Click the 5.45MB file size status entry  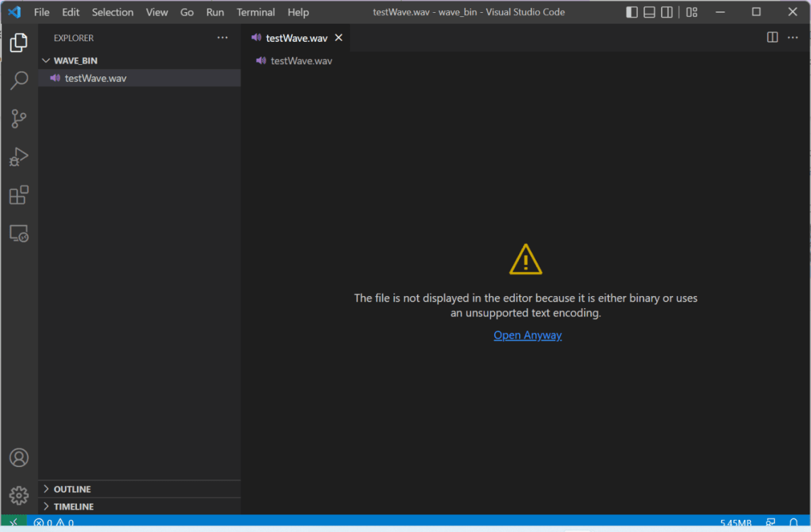click(x=736, y=523)
